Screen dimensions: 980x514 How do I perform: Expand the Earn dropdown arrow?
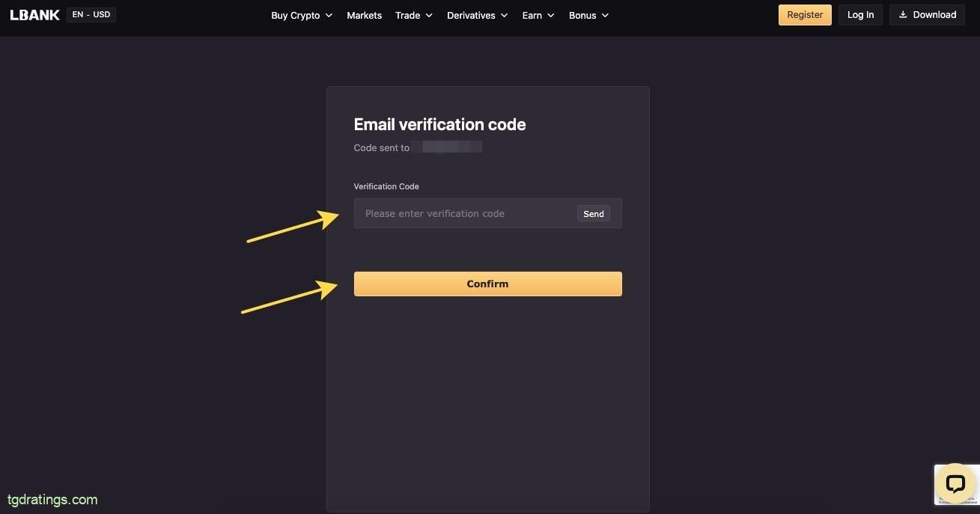pos(550,16)
